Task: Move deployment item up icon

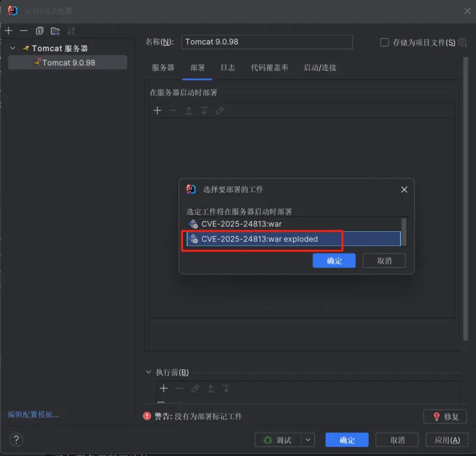Action: (x=188, y=110)
